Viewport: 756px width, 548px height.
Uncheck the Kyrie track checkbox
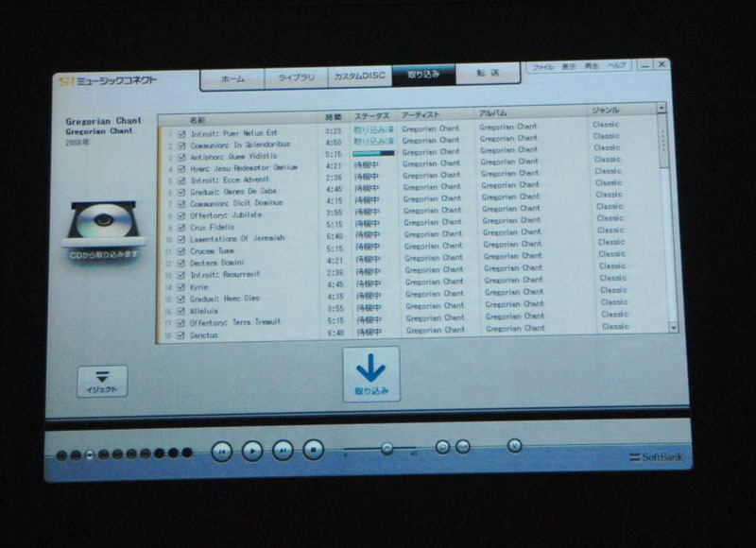(x=181, y=285)
